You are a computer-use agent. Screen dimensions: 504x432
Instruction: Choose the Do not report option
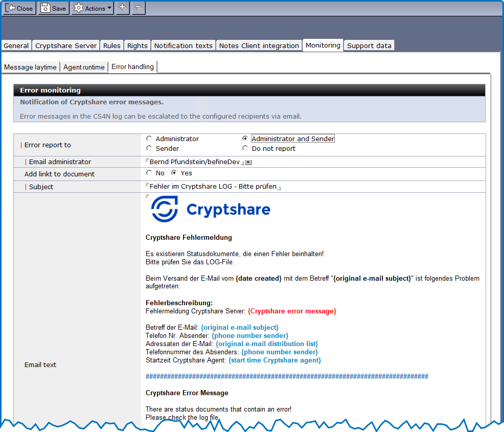(x=245, y=149)
